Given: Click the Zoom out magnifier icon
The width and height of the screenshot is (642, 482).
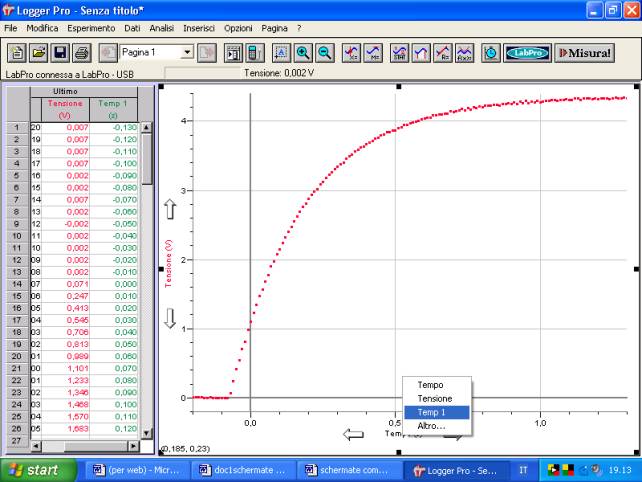Looking at the screenshot, I should pos(325,53).
